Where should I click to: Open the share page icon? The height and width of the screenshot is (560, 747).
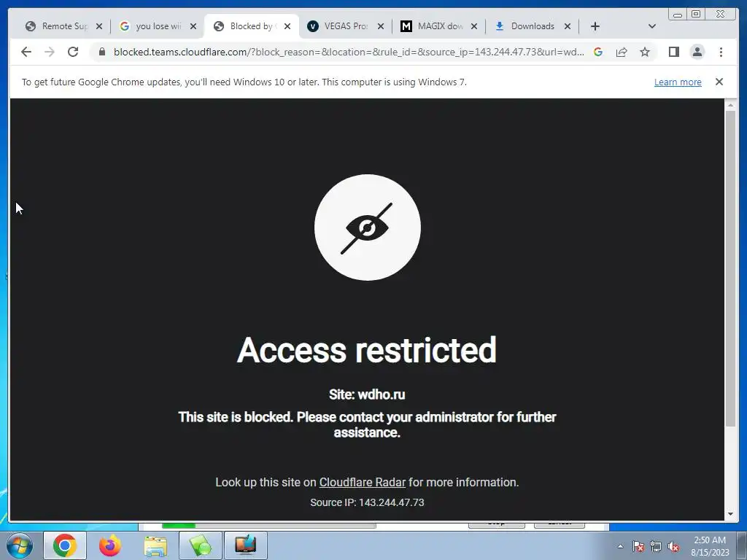tap(622, 52)
